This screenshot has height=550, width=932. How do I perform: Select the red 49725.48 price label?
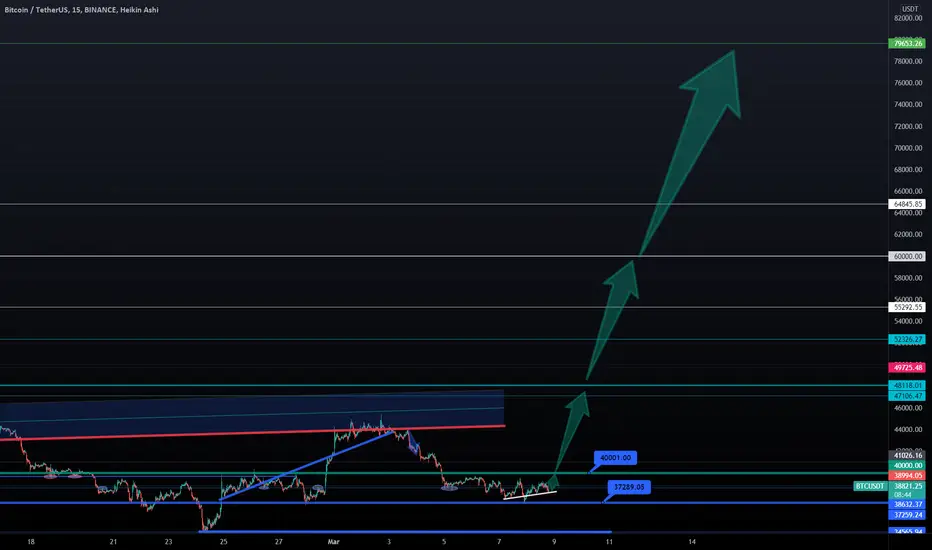907,367
